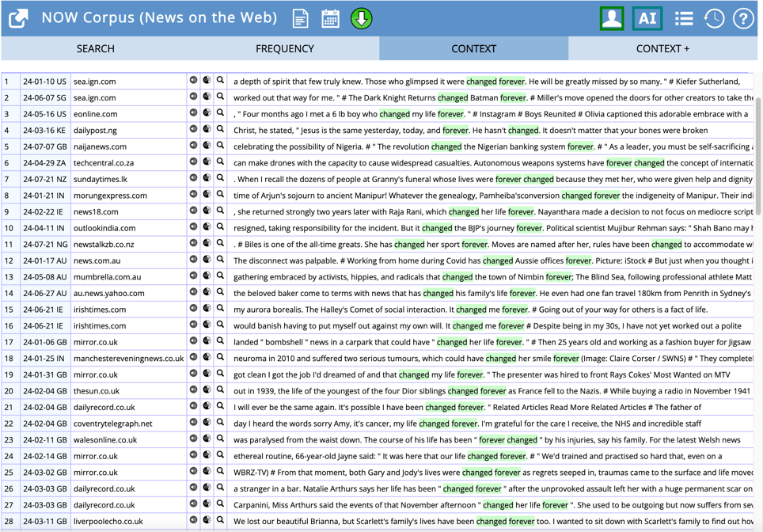Click magnifier icon for row 12 news.com.au
Screen dimensions: 763x532
tap(221, 260)
